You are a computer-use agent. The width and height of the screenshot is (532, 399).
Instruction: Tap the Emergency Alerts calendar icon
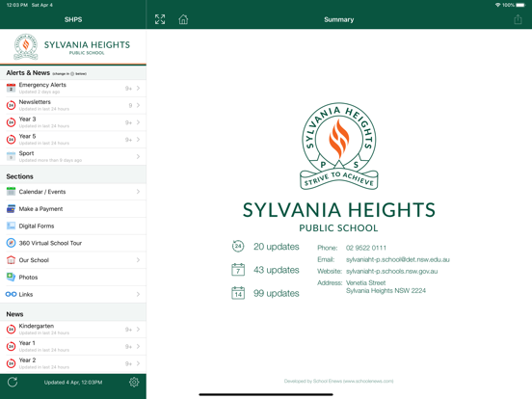click(x=11, y=88)
